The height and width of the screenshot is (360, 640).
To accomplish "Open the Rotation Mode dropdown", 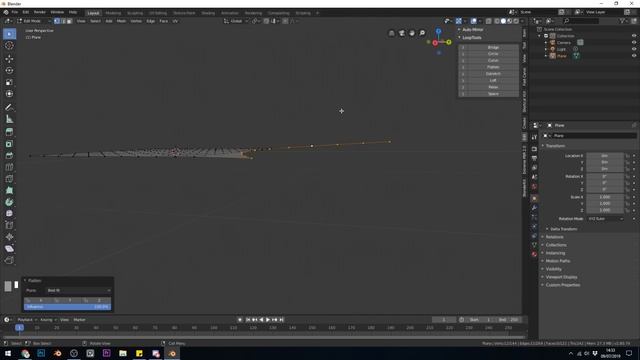I will click(606, 219).
